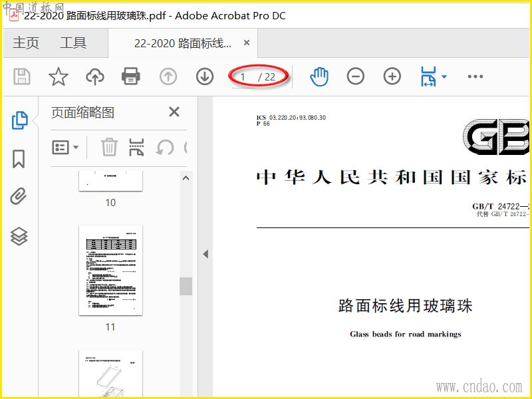
Task: Click the upload to cloud icon
Action: click(x=95, y=76)
